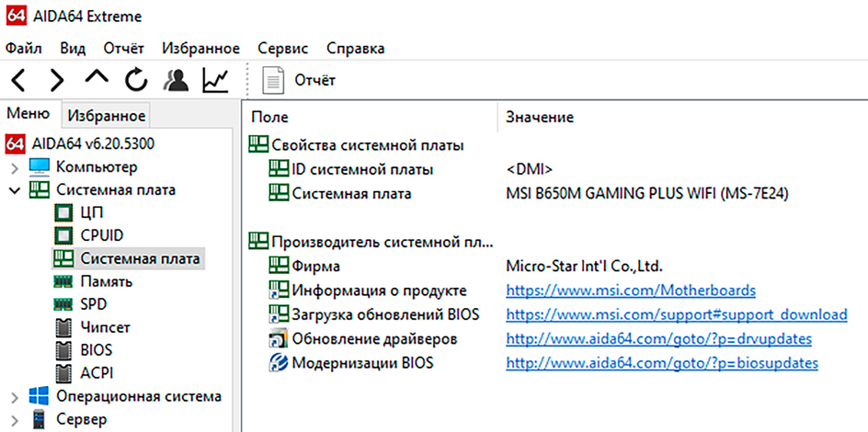
Task: Go forward with the right arrow toolbar button
Action: pyautogui.click(x=57, y=81)
